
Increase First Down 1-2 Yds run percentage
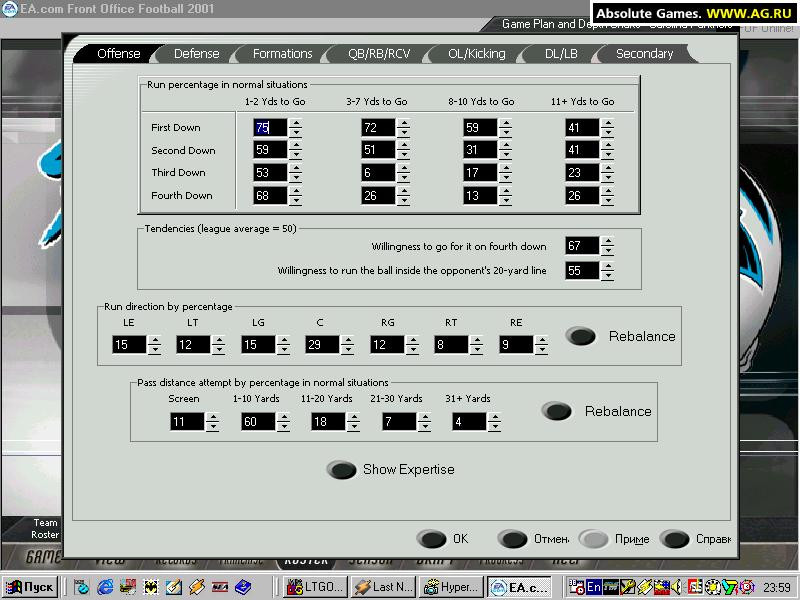click(x=295, y=123)
